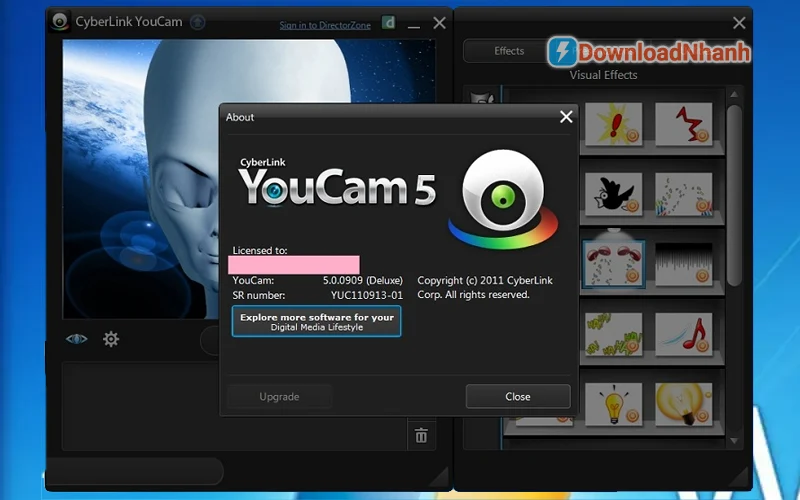
Task: Click the trash can delete icon
Action: pyautogui.click(x=421, y=436)
